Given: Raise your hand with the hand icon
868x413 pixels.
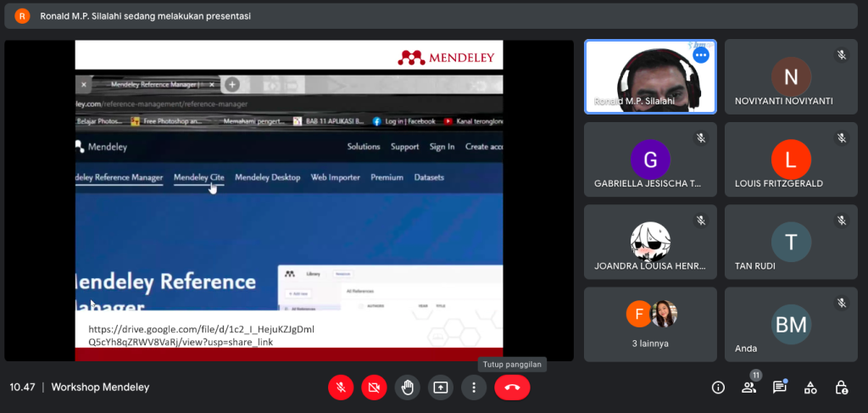Looking at the screenshot, I should (408, 388).
